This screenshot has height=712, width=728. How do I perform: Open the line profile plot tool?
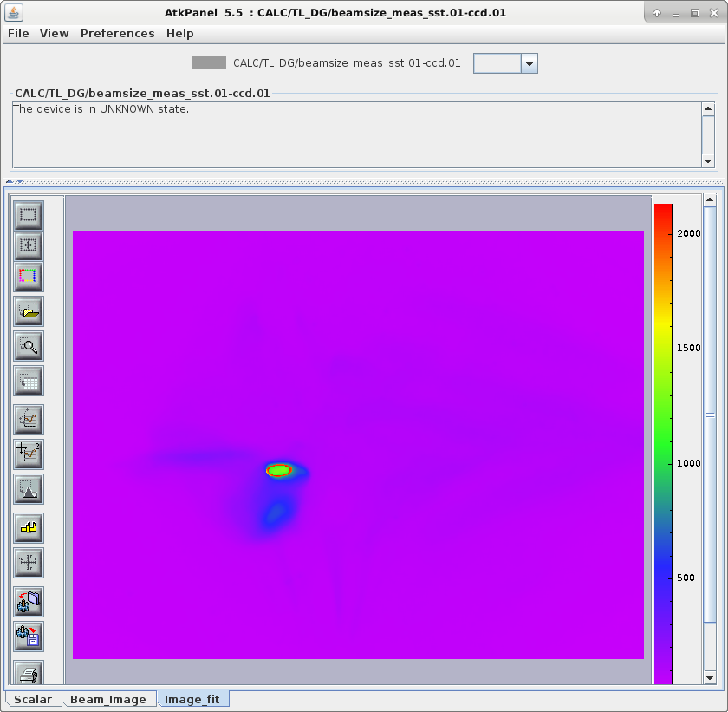point(29,420)
